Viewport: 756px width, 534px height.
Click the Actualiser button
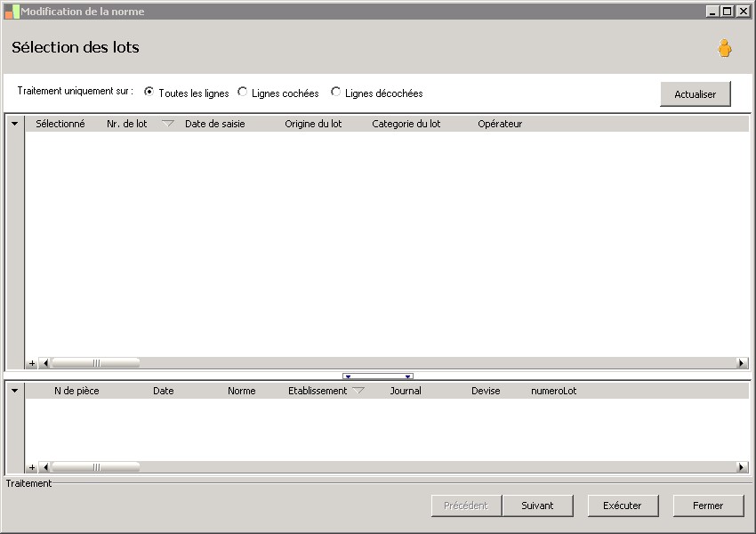click(696, 94)
